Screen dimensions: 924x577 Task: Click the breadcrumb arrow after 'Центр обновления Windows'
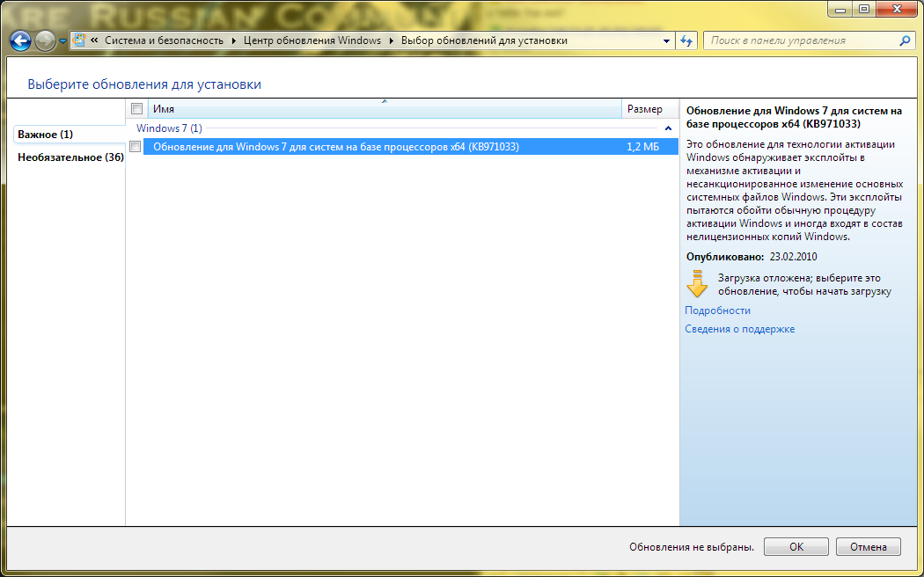click(392, 40)
